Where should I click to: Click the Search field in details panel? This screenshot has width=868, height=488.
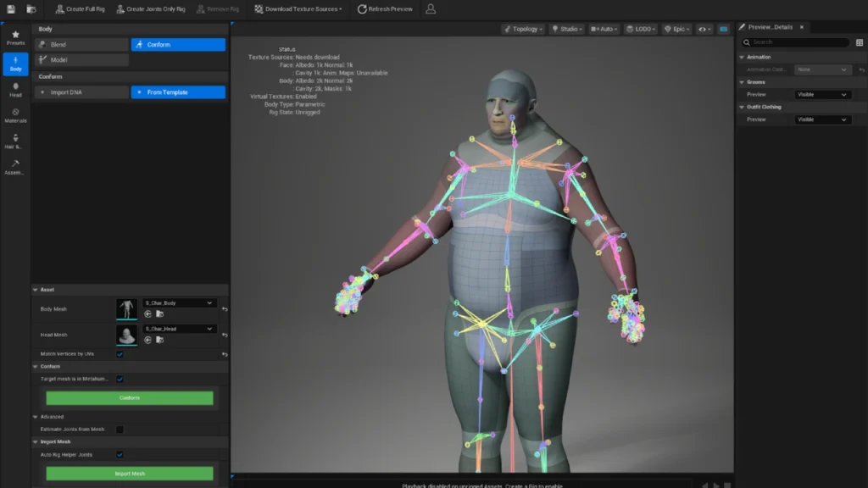click(796, 42)
